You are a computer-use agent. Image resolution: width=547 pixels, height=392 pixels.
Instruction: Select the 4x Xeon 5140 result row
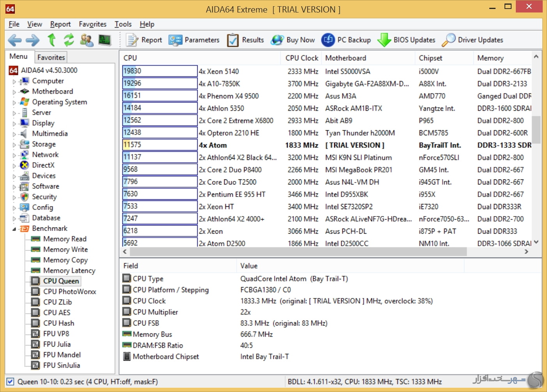tap(327, 71)
